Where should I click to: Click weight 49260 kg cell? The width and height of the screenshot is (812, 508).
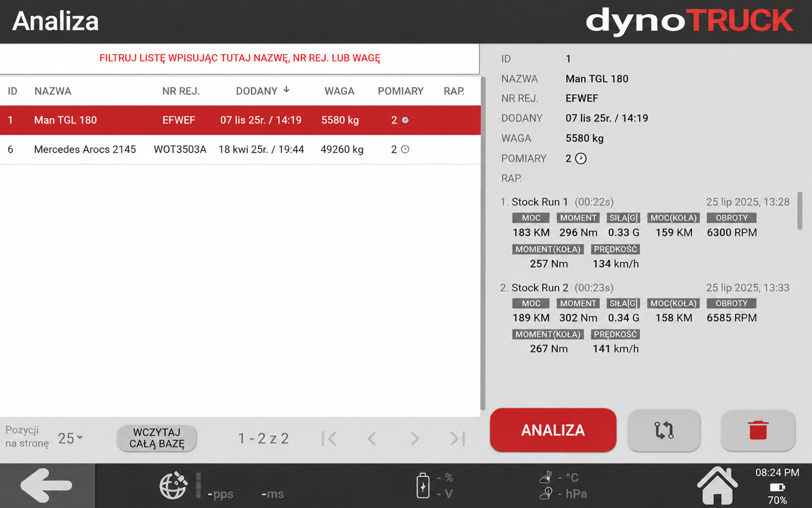pyautogui.click(x=342, y=150)
